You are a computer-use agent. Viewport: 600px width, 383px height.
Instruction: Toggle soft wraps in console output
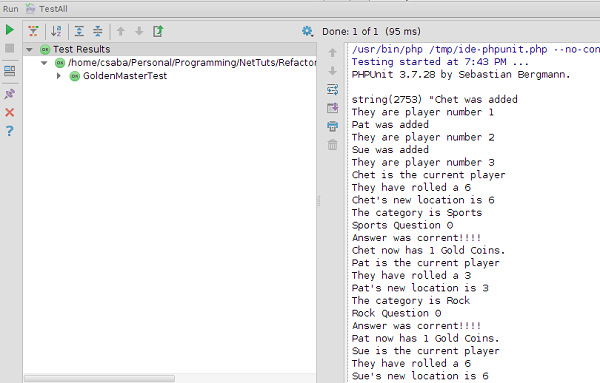(333, 90)
